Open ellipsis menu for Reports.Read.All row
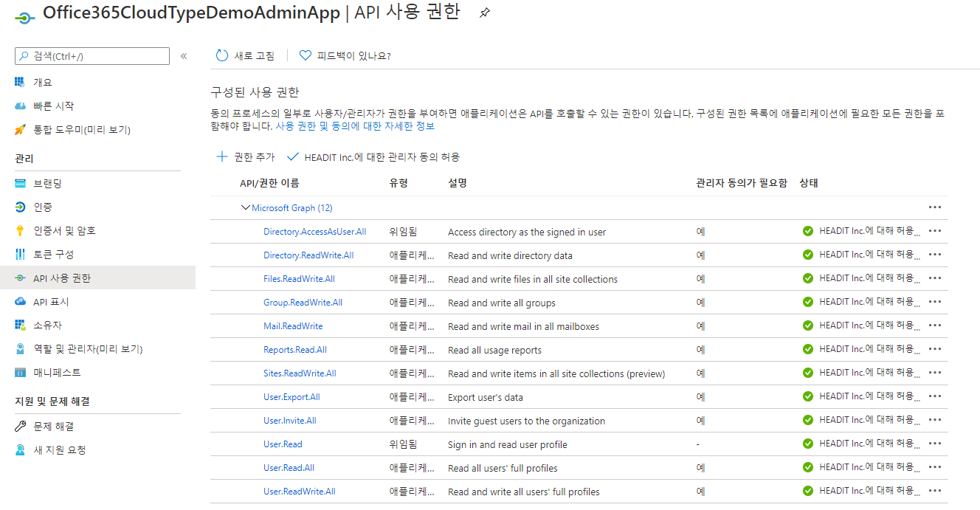This screenshot has height=510, width=980. [935, 349]
